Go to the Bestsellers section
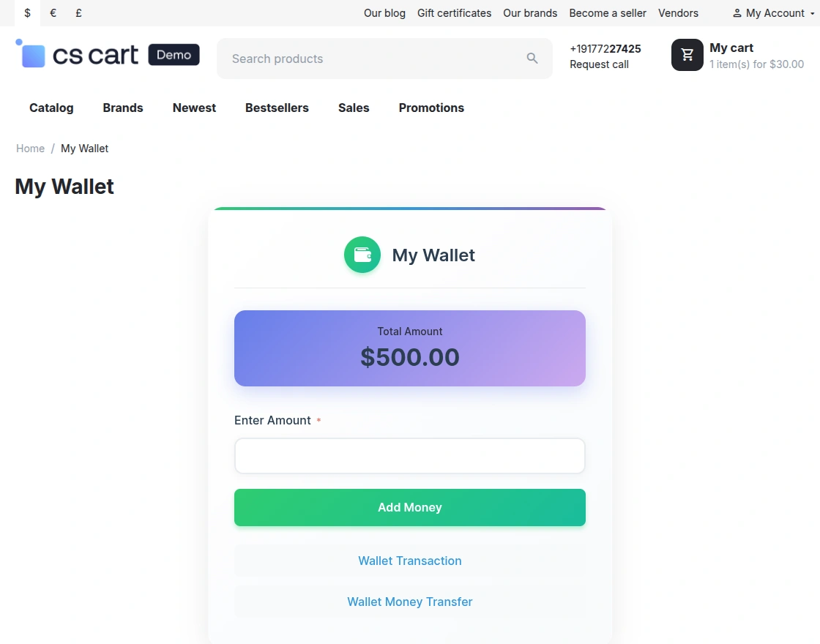 coord(277,108)
